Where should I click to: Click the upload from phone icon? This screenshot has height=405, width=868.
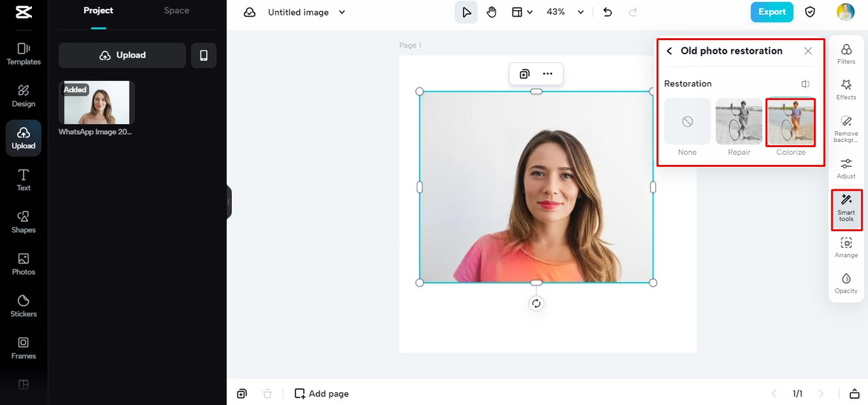[203, 56]
